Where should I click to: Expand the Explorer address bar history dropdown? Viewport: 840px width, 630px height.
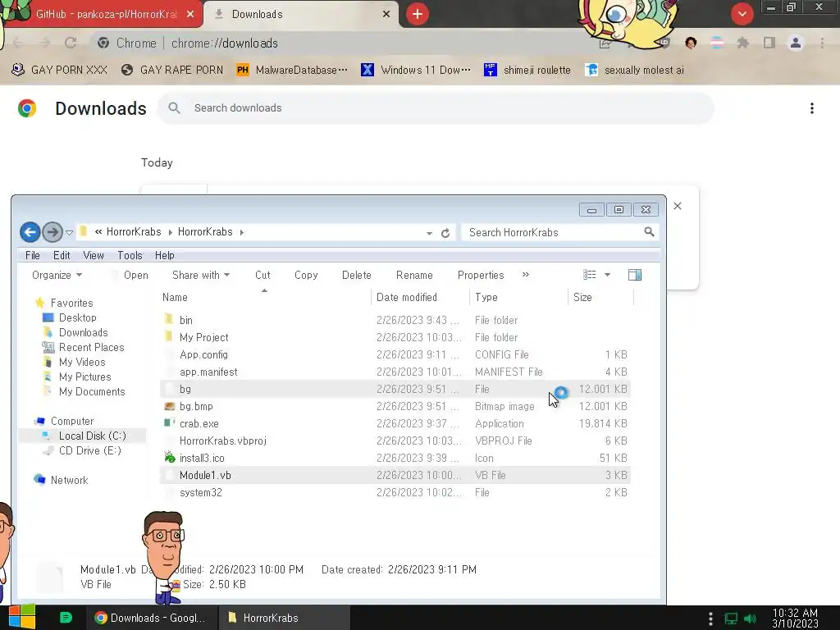coord(429,233)
